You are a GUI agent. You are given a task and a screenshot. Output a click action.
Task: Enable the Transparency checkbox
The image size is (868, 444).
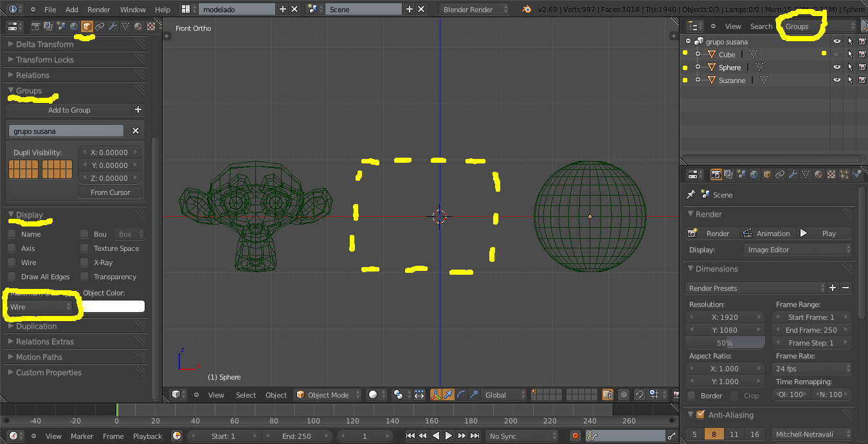pyautogui.click(x=84, y=277)
